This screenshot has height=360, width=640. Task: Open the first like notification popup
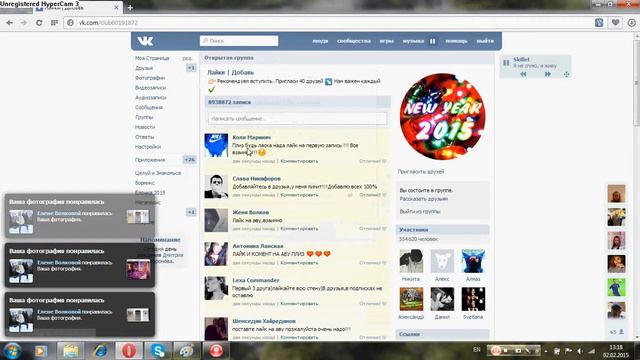[80, 216]
